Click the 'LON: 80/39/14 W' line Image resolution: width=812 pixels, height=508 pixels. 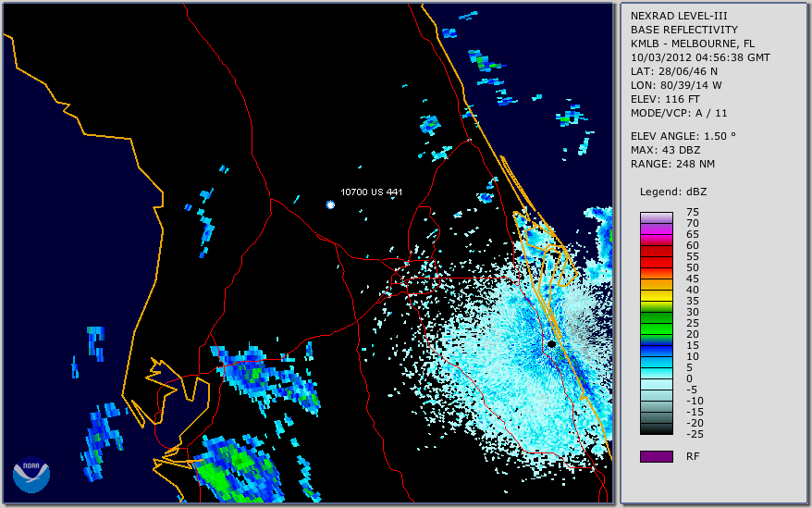point(676,85)
